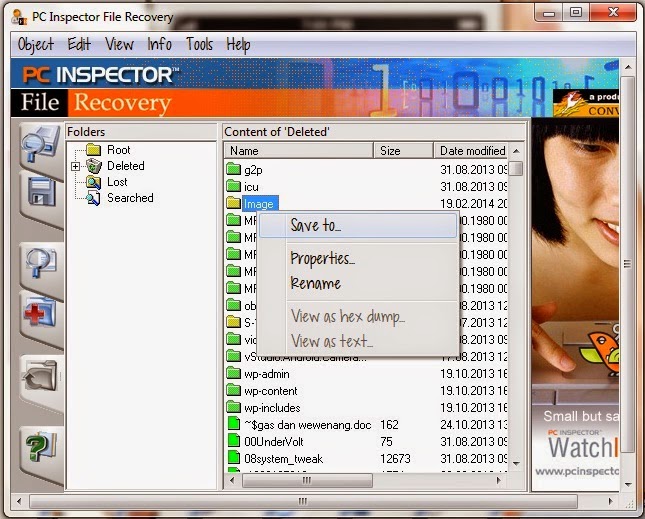Image resolution: width=645 pixels, height=519 pixels.
Task: Click the PC Inspector WatchIt advertisement banner
Action: tap(575, 304)
